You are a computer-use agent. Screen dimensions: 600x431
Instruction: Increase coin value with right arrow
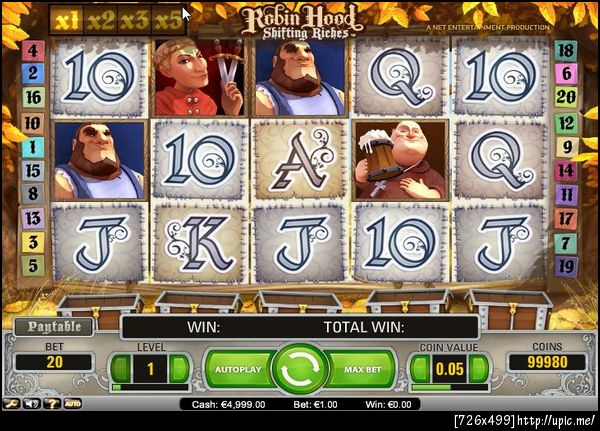[x=478, y=369]
